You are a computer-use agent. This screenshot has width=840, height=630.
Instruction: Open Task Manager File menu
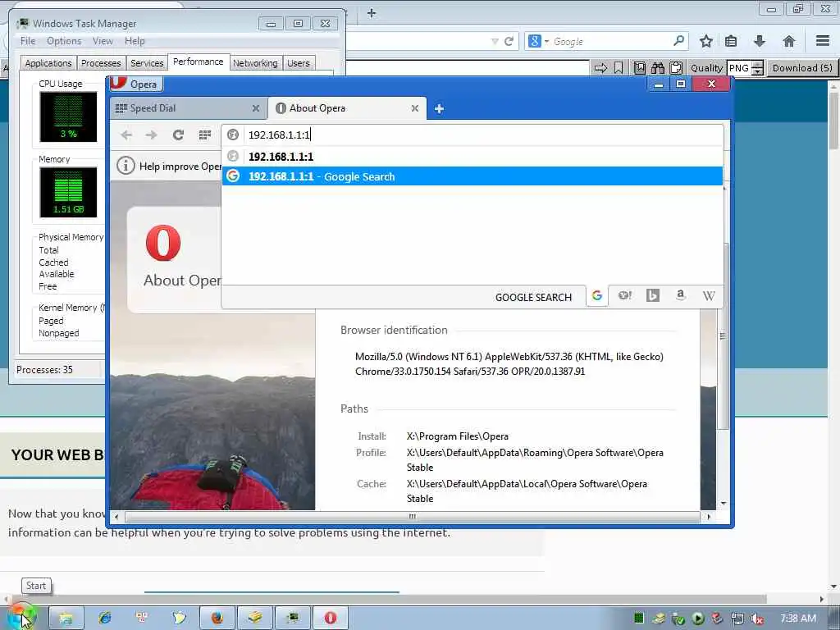click(28, 41)
